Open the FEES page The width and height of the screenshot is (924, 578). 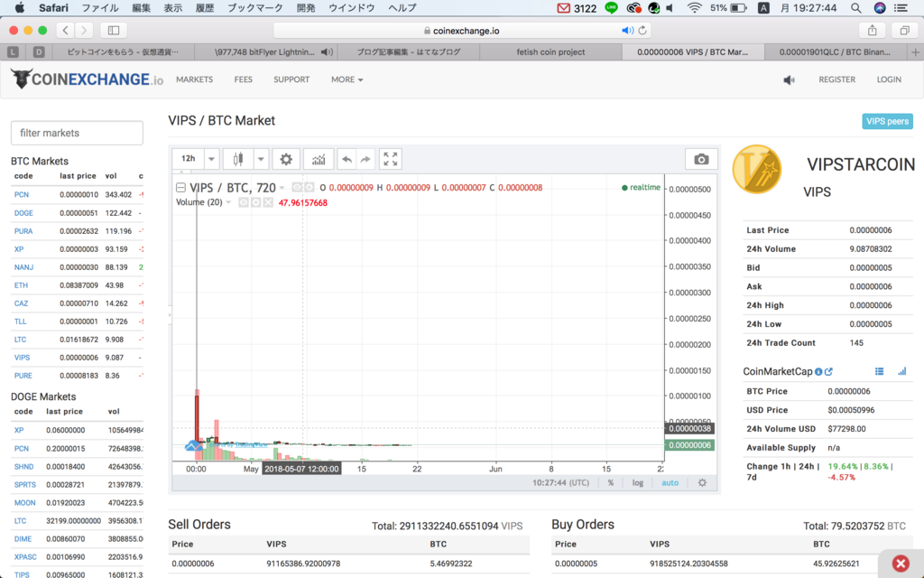pos(243,79)
